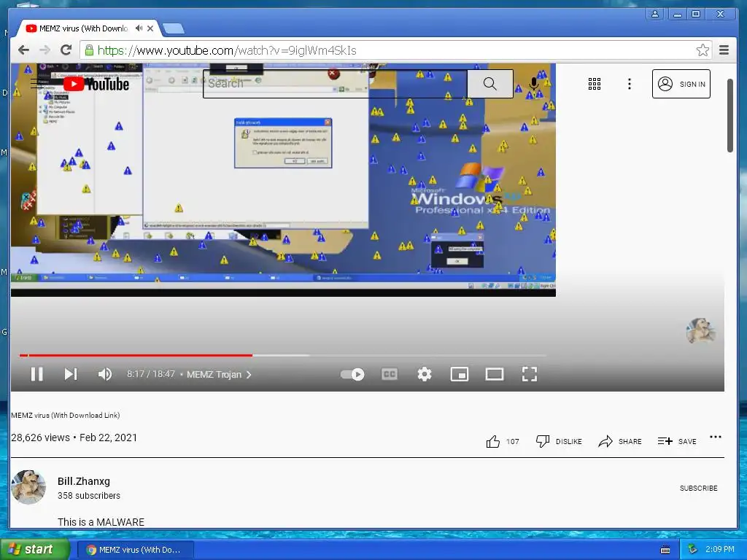
Task: Open the Bill.Zhanxg channel avatar
Action: coord(28,487)
